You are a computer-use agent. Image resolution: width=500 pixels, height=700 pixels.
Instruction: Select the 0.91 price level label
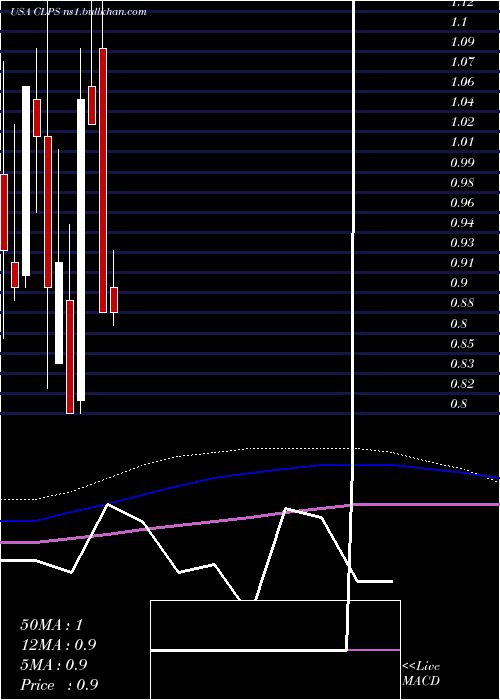(462, 263)
